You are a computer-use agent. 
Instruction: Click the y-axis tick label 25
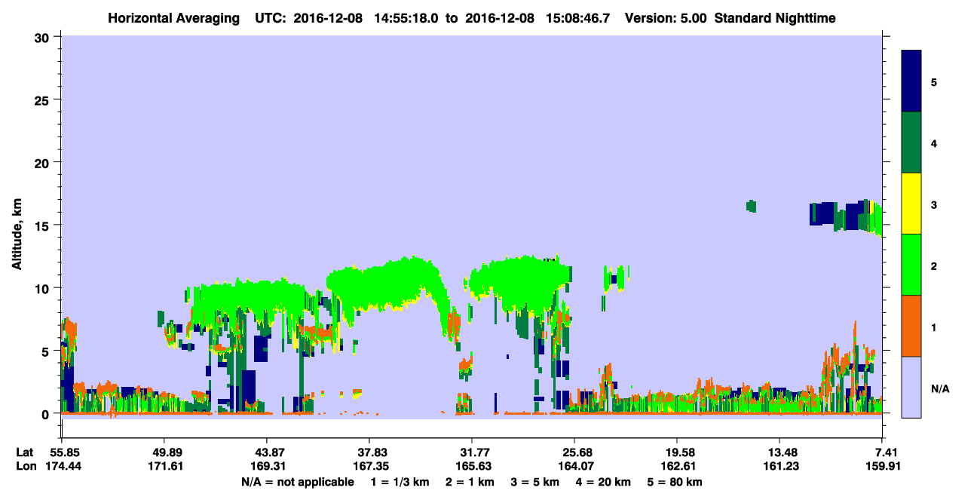(44, 100)
